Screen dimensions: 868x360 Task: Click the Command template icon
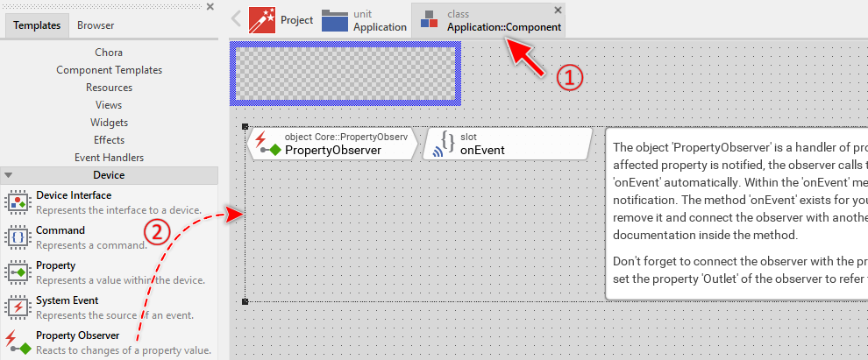(x=18, y=237)
